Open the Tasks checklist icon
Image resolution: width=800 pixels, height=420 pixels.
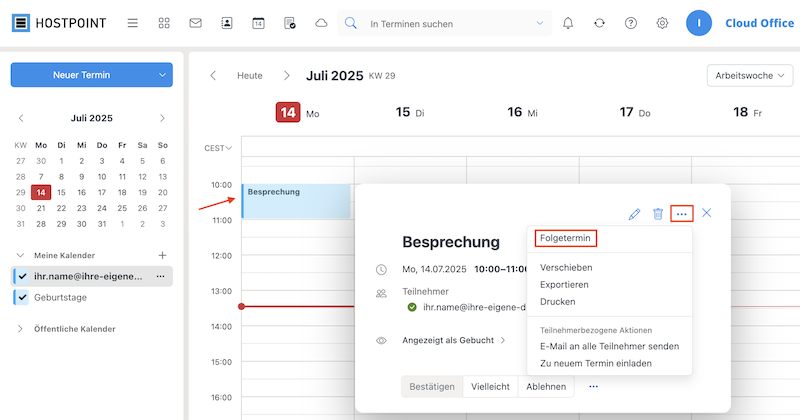[x=290, y=23]
